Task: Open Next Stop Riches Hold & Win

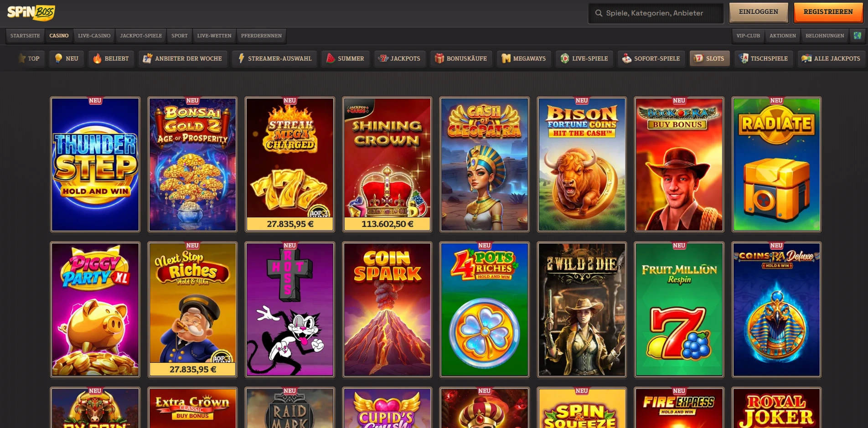Action: (x=193, y=309)
